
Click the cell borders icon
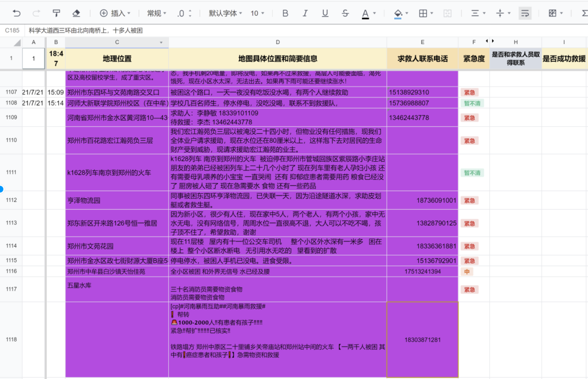pos(423,14)
